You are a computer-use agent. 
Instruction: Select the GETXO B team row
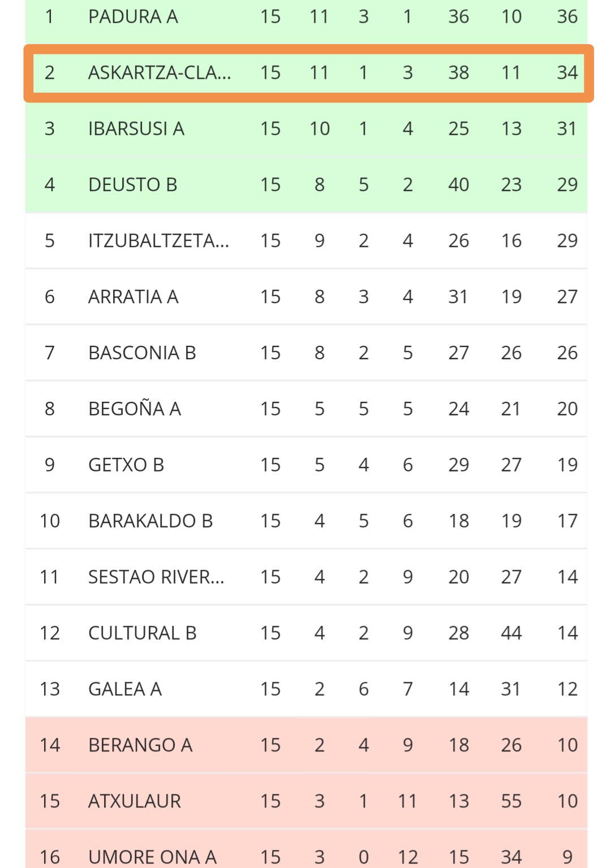306,465
